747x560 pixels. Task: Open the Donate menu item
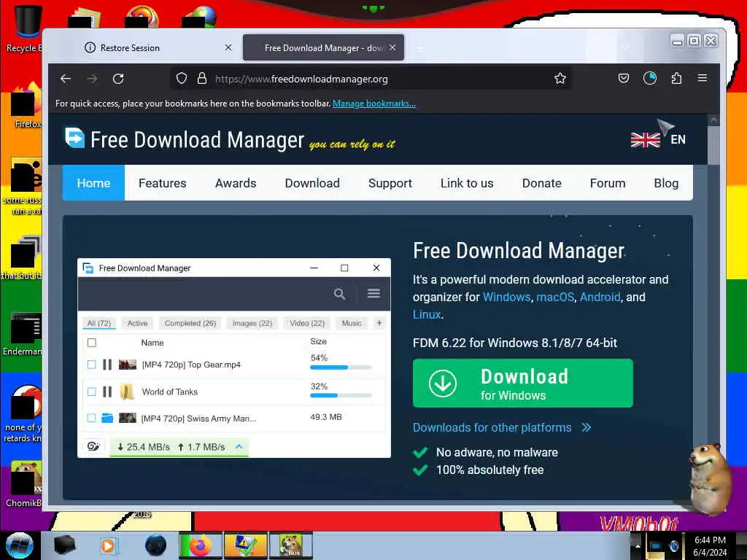click(542, 183)
